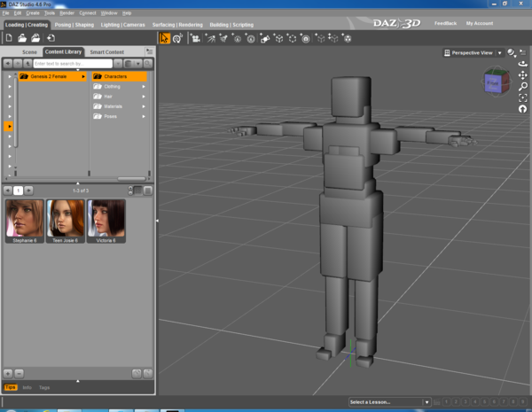
Task: Select the Teen Josie 6 thumbnail
Action: (65, 222)
